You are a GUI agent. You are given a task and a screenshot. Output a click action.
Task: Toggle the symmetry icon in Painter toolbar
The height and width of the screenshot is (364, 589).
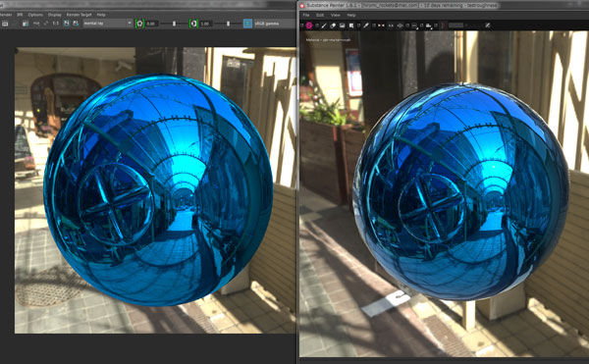coord(381,26)
